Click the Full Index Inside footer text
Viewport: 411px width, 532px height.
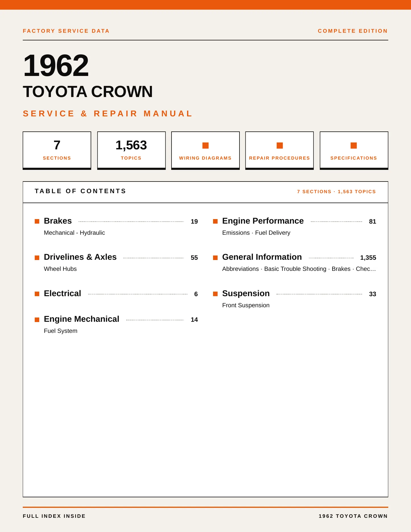[54, 516]
